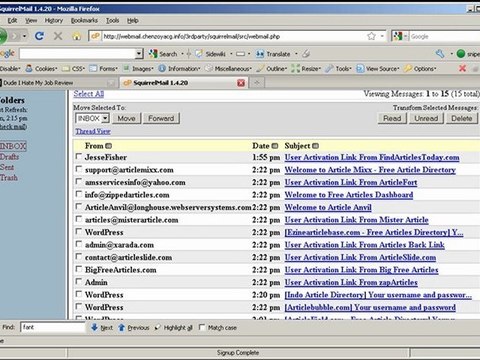The image size is (480, 360).
Task: Bookmark this page with the star icon
Action: pos(371,36)
